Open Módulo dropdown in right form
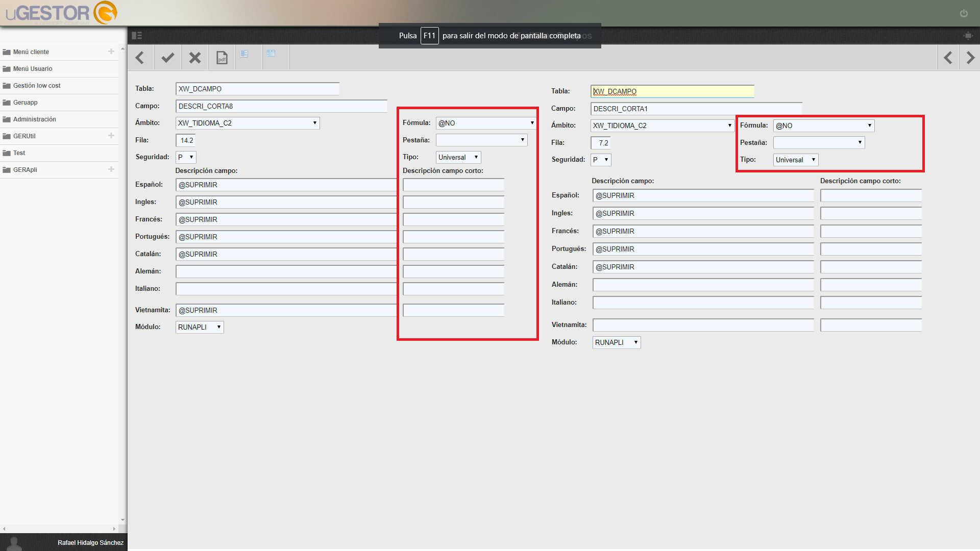The width and height of the screenshot is (980, 551). [617, 342]
